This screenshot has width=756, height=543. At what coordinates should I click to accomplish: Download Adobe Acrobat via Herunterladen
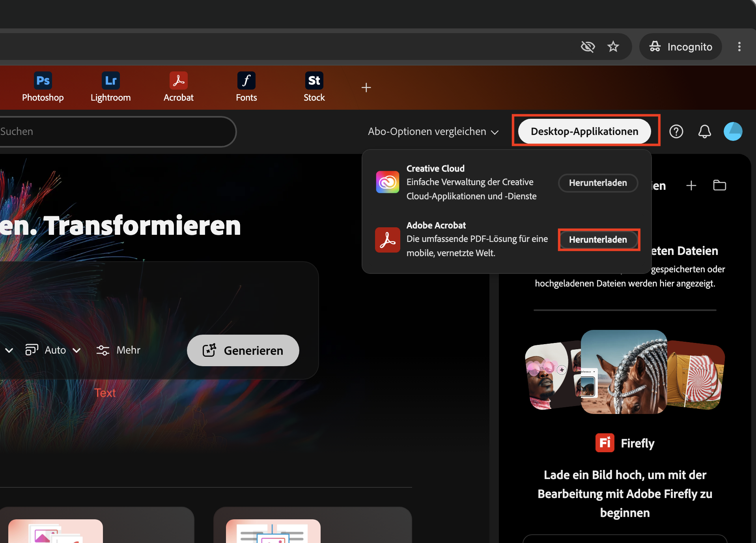598,240
